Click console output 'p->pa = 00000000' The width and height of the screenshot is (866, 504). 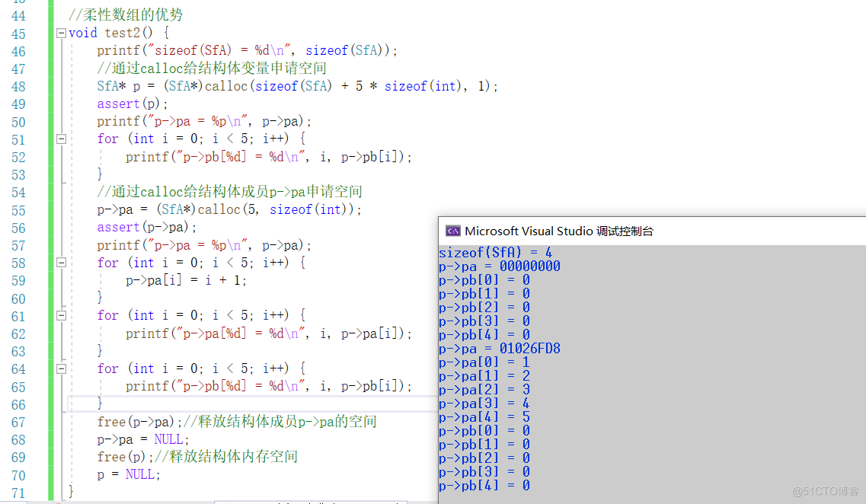(x=500, y=266)
